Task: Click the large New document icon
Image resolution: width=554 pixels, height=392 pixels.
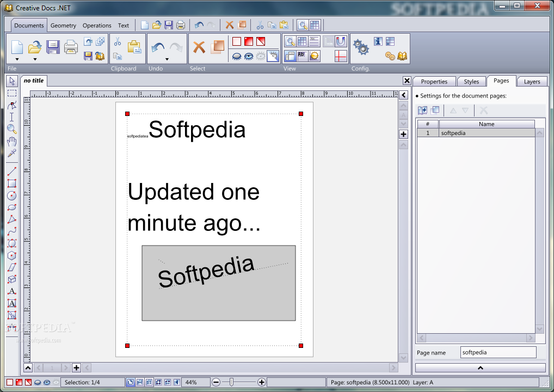Action: tap(17, 47)
